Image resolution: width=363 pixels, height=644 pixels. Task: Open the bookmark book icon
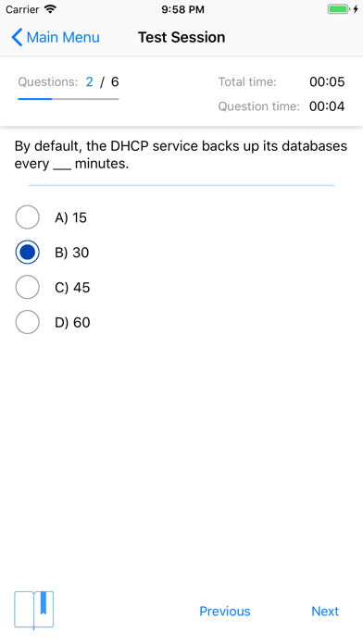coord(33,611)
